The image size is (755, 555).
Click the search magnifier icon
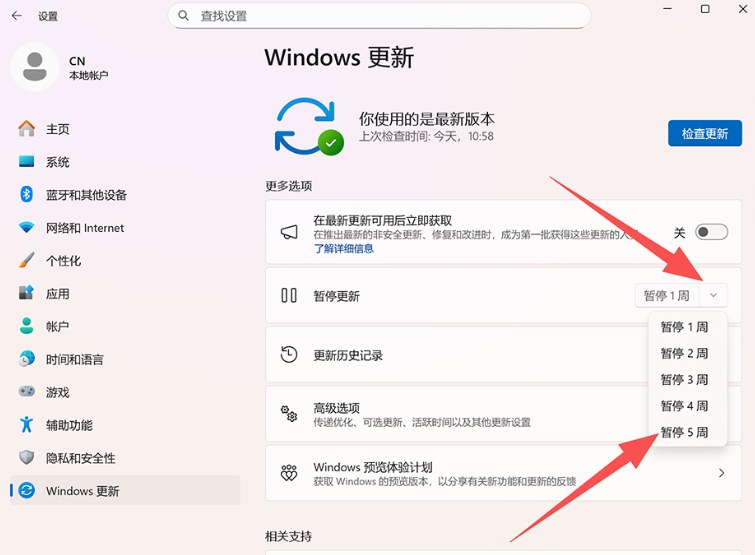point(183,16)
